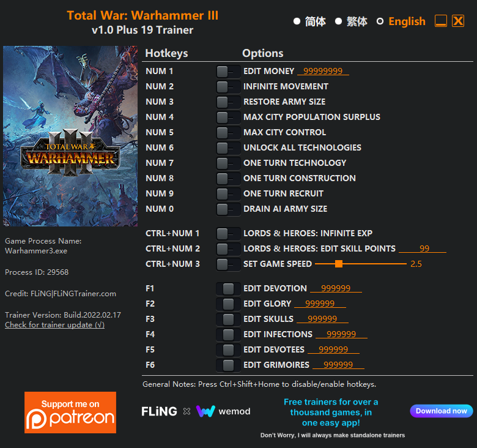Toggle One Turn Recruit switch
Viewport: 477px width, 448px height.
[228, 194]
